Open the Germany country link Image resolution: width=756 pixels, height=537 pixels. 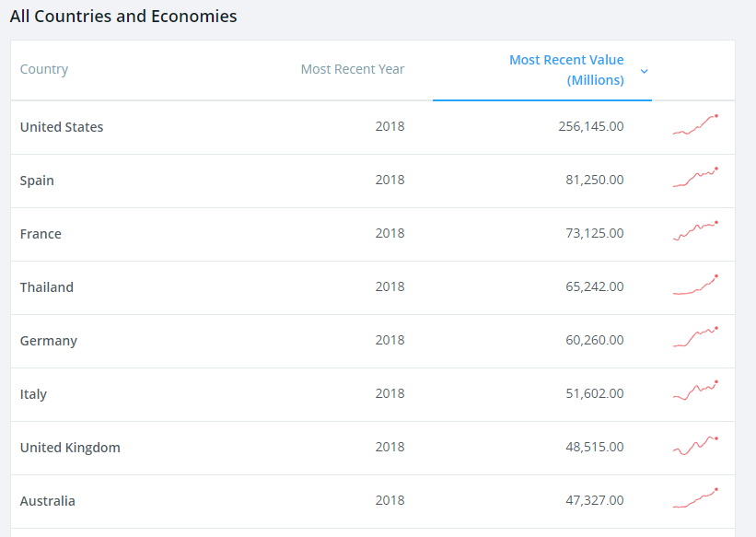[49, 341]
